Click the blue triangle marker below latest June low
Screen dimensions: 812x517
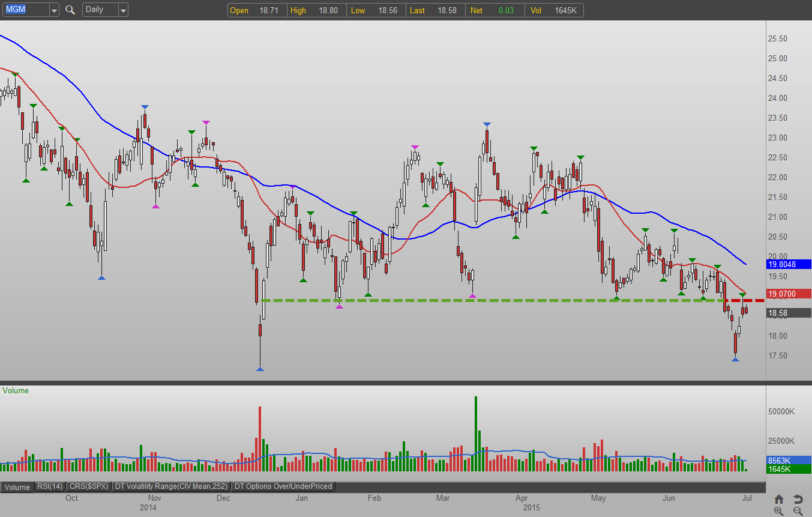pyautogui.click(x=735, y=359)
